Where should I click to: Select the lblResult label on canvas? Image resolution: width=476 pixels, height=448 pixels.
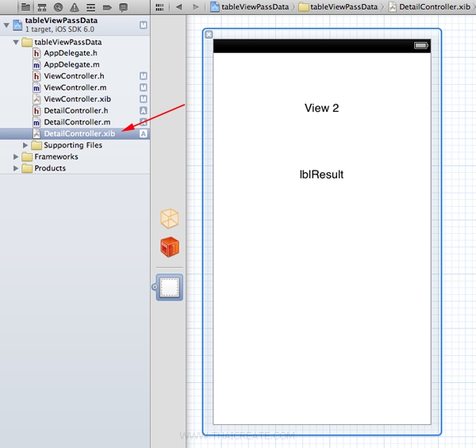321,174
